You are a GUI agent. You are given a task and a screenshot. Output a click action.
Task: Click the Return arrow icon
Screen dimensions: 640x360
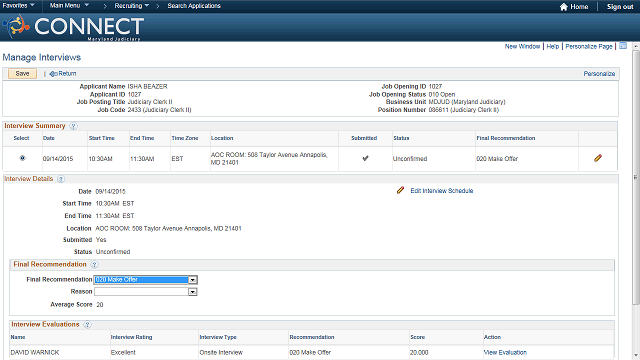point(53,74)
